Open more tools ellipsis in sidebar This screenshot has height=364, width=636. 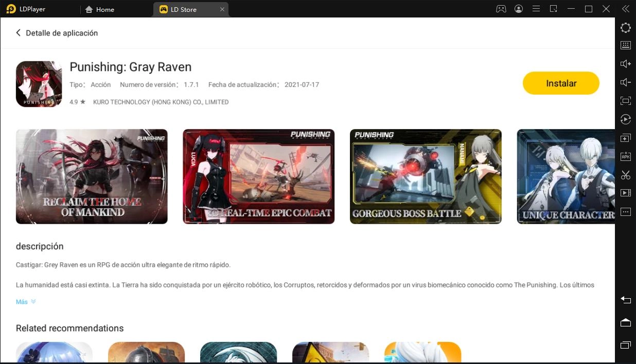coord(625,212)
